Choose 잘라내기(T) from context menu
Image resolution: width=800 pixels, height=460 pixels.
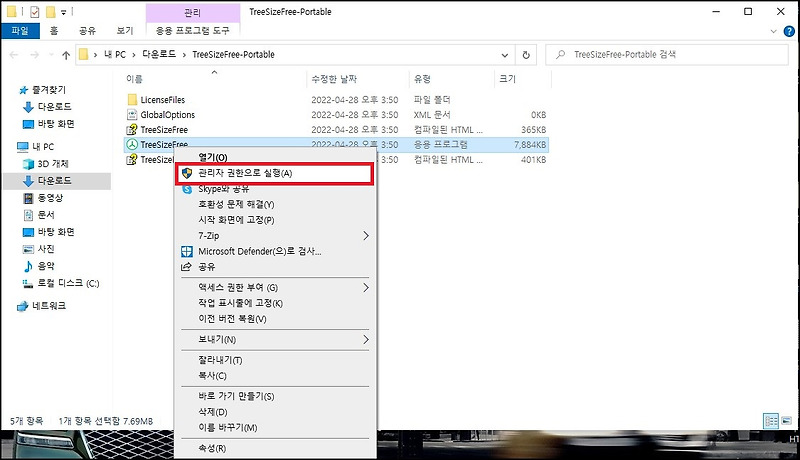(275, 361)
